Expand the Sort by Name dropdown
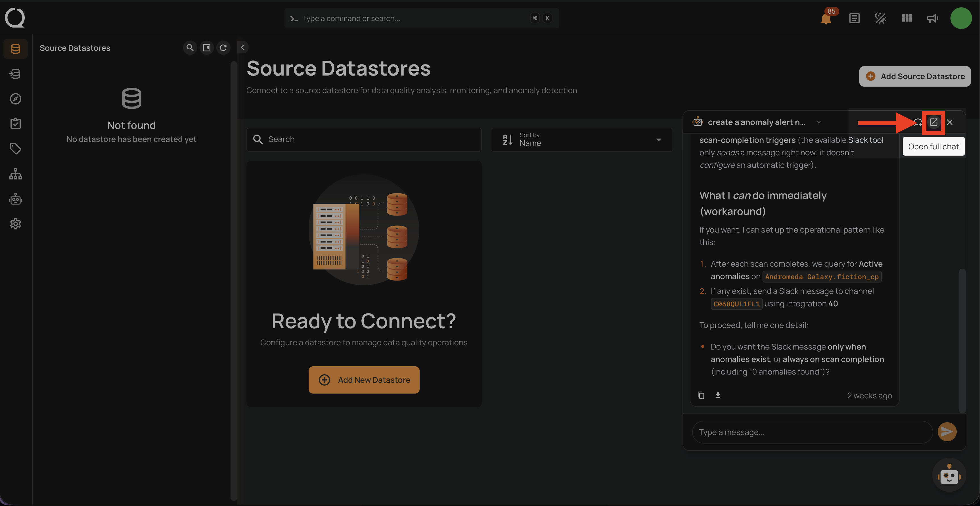Image resolution: width=980 pixels, height=506 pixels. click(581, 140)
